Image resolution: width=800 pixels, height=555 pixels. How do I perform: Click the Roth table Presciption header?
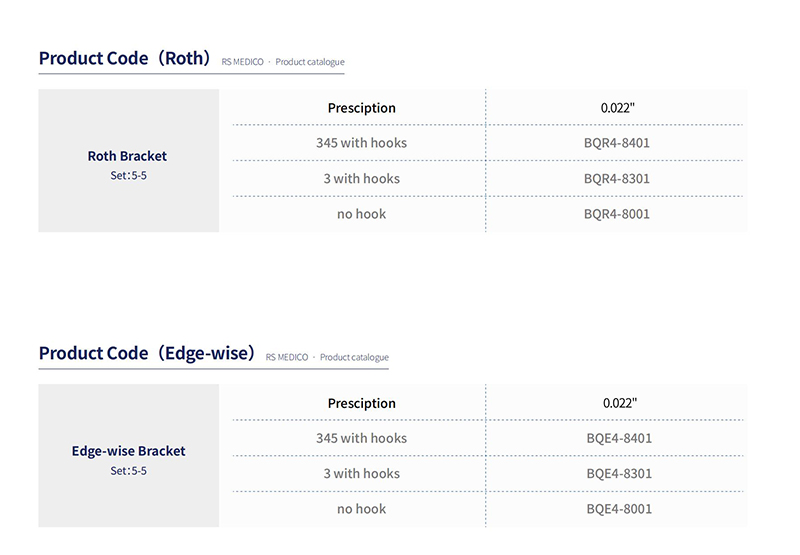[362, 108]
